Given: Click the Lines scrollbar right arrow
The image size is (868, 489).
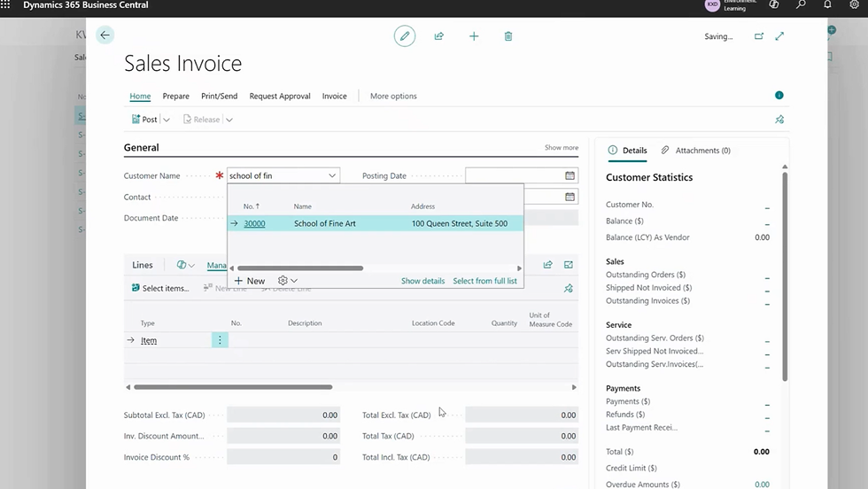Looking at the screenshot, I should [574, 387].
